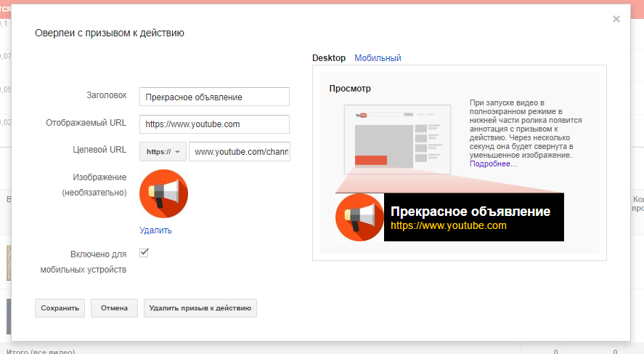Click the Отображаемый URL input field
The width and height of the screenshot is (644, 354).
214,124
